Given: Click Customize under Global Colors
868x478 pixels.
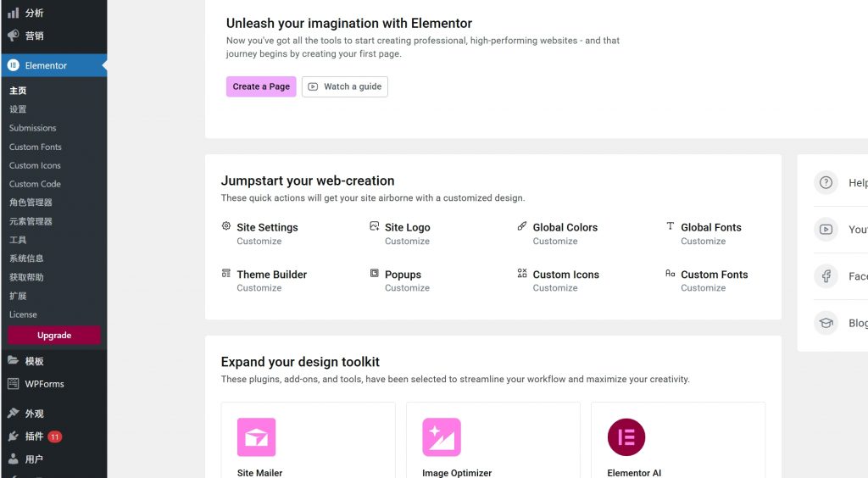Looking at the screenshot, I should pos(555,242).
